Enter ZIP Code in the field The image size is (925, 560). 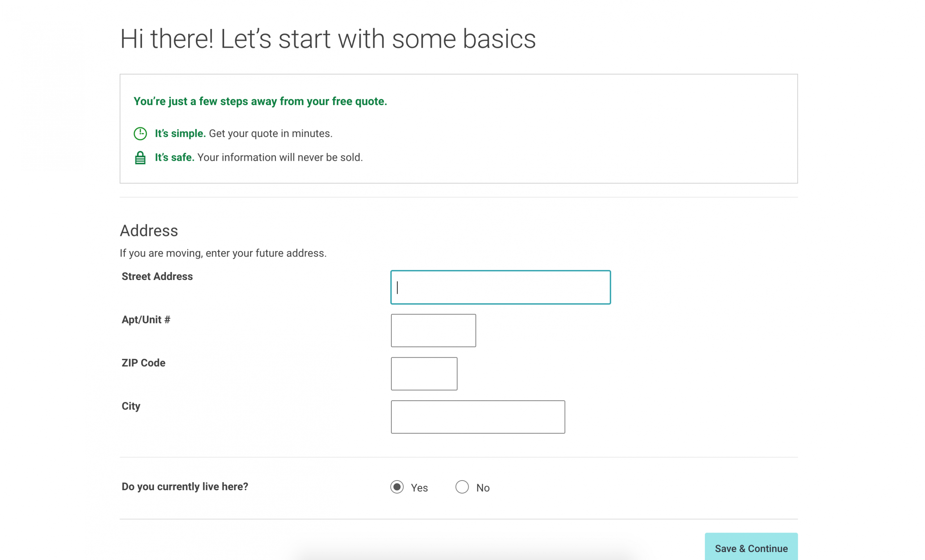(423, 373)
